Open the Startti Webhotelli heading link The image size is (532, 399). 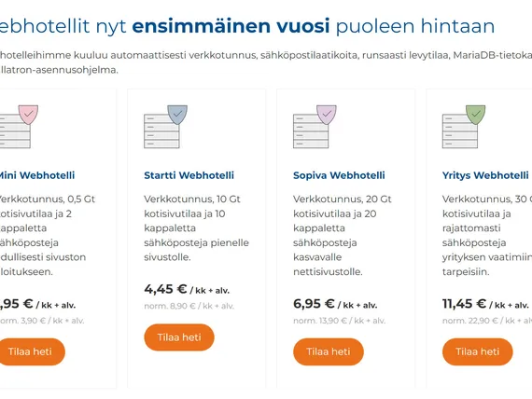(x=189, y=175)
